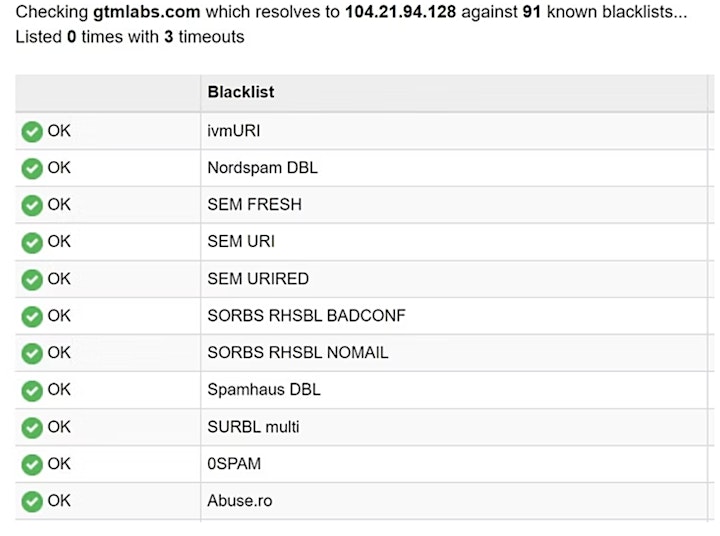The height and width of the screenshot is (536, 720).
Task: Click the green check icon beside ivmURI
Action: coord(32,132)
